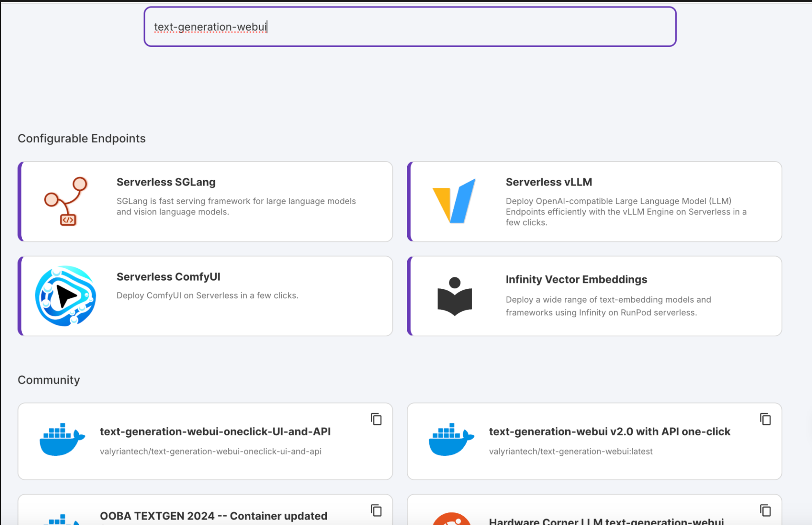Open OOBA TEXTGEN 2024 Container updated card
This screenshot has height=525, width=812.
pyautogui.click(x=213, y=516)
